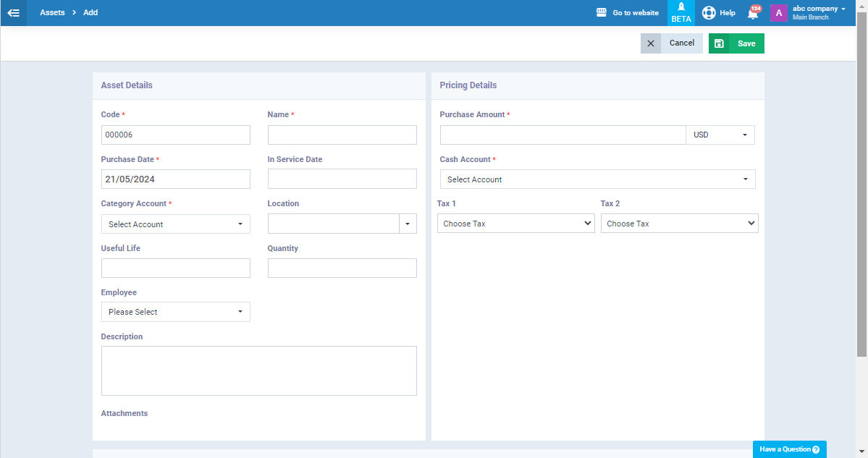Click the BETA rocket icon
This screenshot has height=458, width=868.
[681, 7]
